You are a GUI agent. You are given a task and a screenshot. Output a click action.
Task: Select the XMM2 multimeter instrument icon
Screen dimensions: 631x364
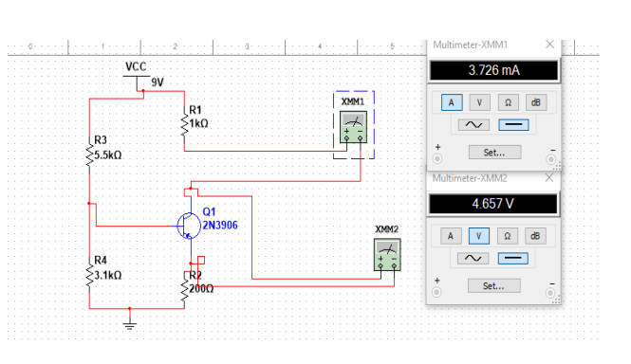point(387,255)
